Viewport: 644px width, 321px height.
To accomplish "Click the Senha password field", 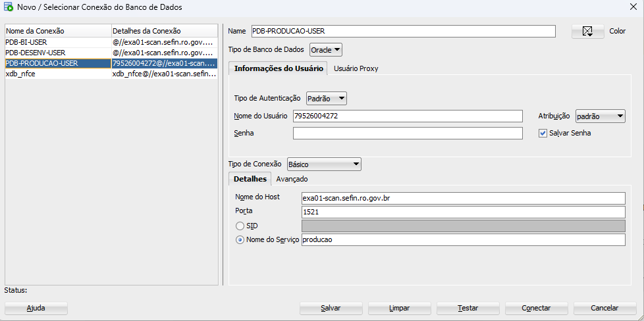I will click(x=408, y=134).
